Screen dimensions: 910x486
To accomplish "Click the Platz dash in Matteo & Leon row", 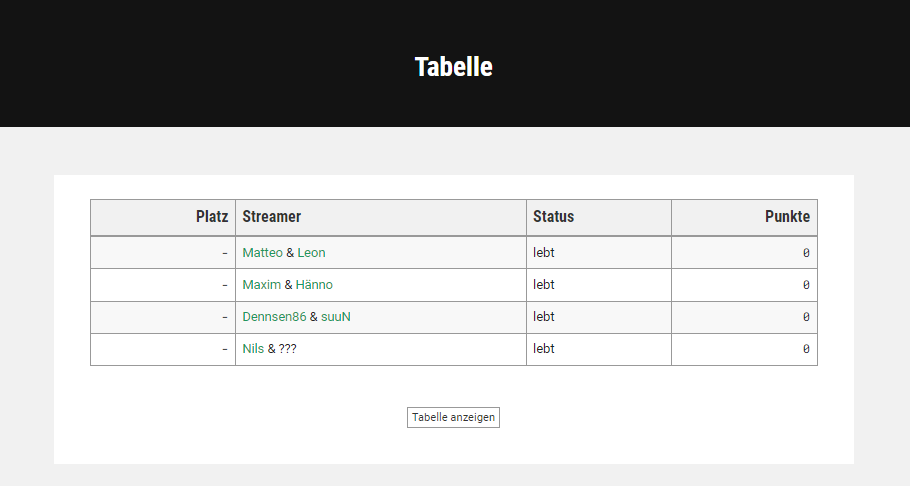I will (x=225, y=253).
